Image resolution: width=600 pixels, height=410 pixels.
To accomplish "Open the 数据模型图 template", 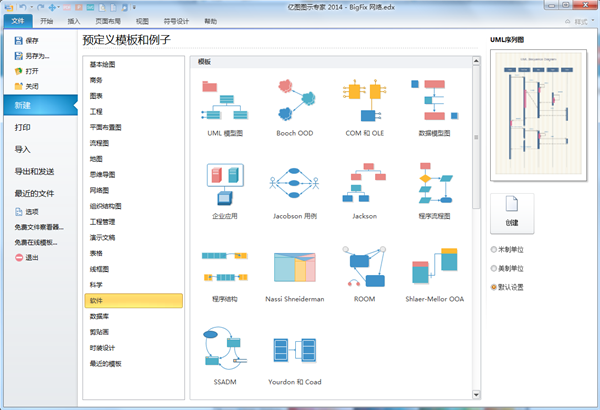I will tap(434, 108).
